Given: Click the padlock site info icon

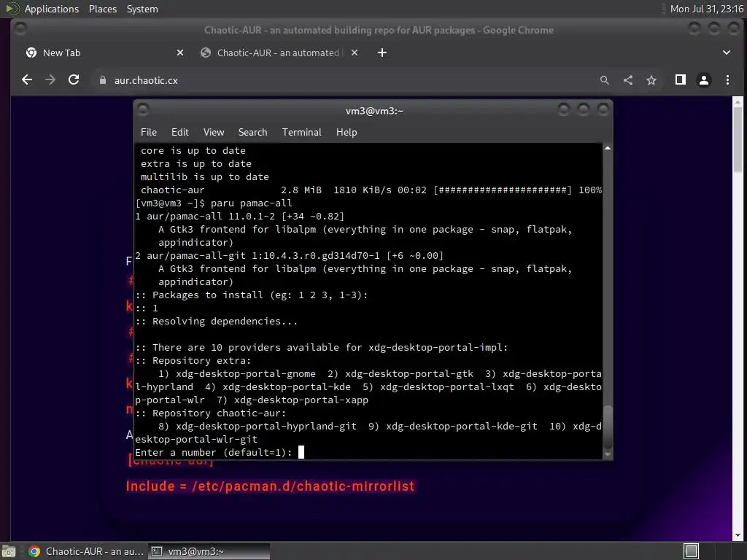Looking at the screenshot, I should pyautogui.click(x=102, y=80).
